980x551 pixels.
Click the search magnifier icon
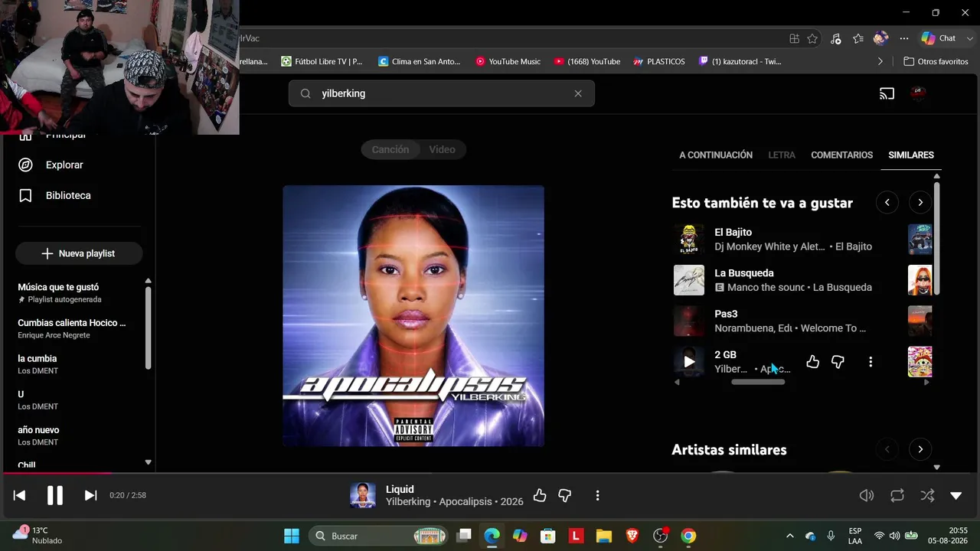click(305, 93)
